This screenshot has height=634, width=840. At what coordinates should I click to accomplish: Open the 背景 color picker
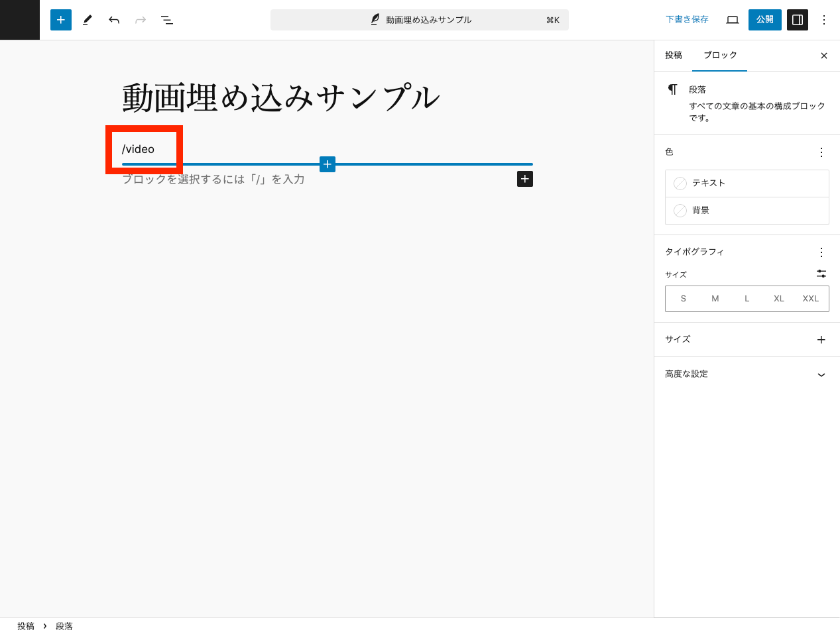coord(747,211)
